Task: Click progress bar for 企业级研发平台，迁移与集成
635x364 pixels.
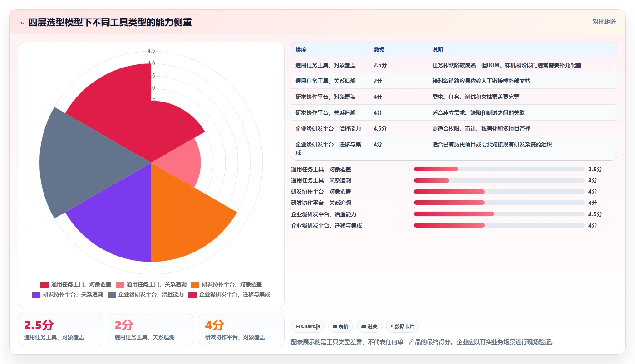Action: click(499, 225)
